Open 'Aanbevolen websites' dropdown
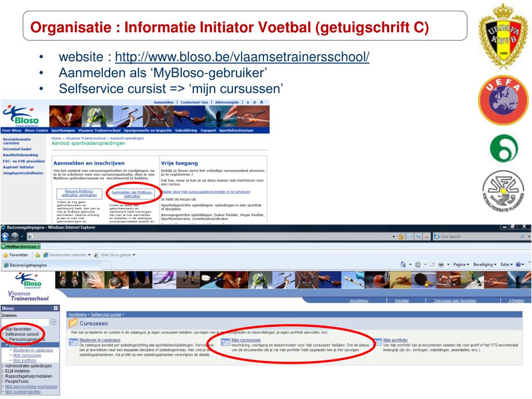 click(67, 255)
